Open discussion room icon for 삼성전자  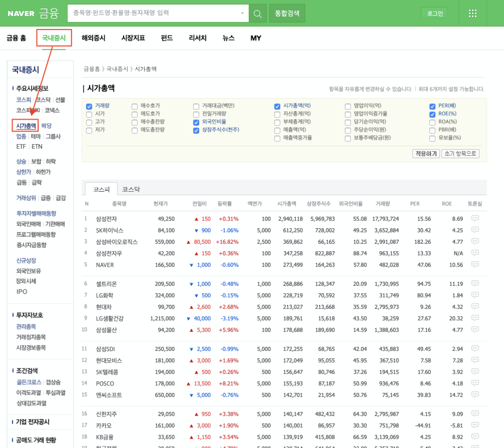coord(475,218)
